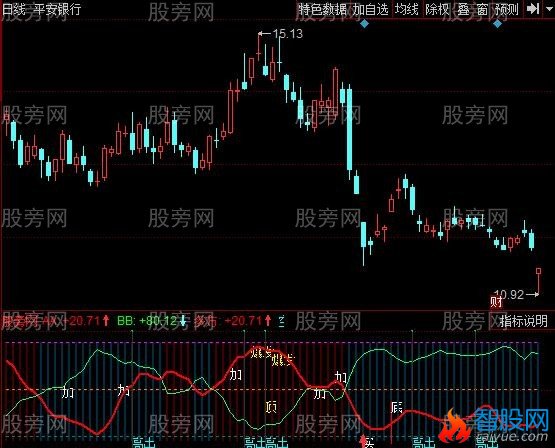555x448 pixels.
Task: Click the blue diamond marker under 预测
Action: click(x=498, y=24)
